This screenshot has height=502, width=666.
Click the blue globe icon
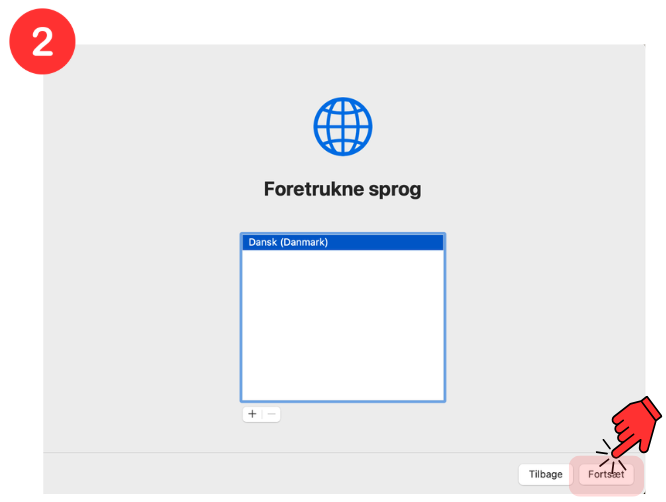point(342,125)
